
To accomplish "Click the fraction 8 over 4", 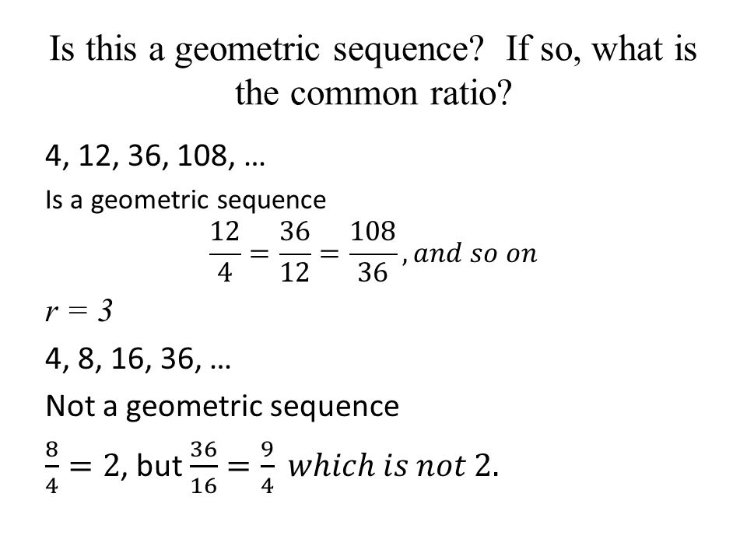I will [x=52, y=467].
